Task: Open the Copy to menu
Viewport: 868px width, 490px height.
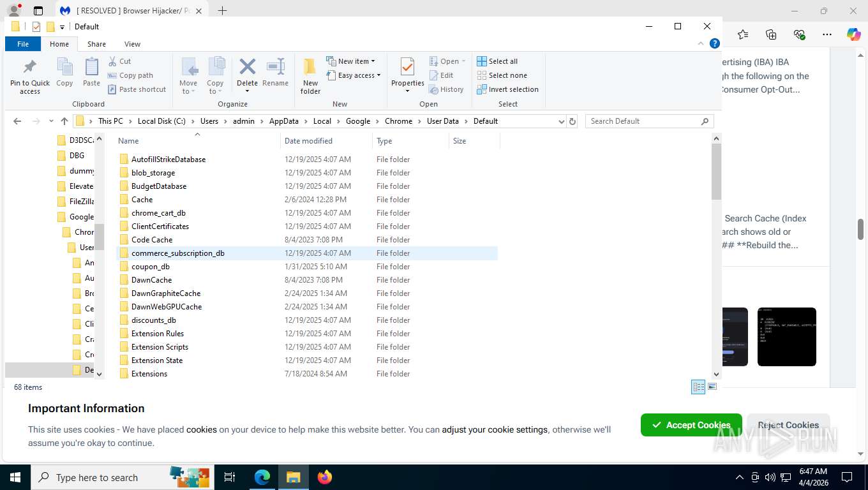Action: (x=215, y=76)
